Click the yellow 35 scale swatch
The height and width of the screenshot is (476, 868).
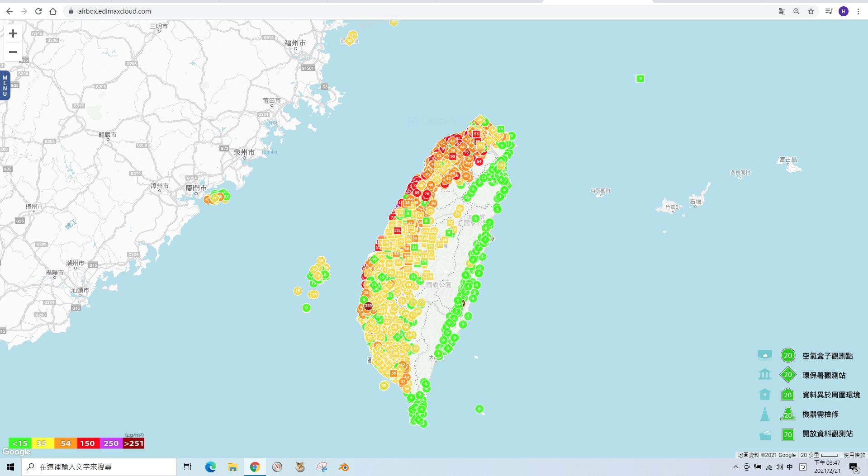tap(43, 443)
